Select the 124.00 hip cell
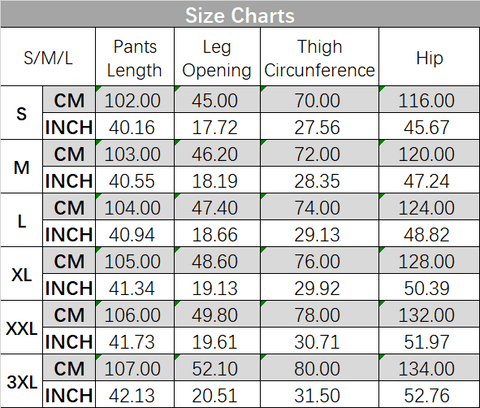 [x=429, y=207]
